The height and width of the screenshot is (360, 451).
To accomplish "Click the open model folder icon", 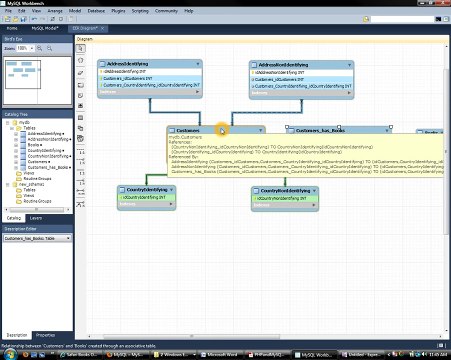I will (15, 19).
